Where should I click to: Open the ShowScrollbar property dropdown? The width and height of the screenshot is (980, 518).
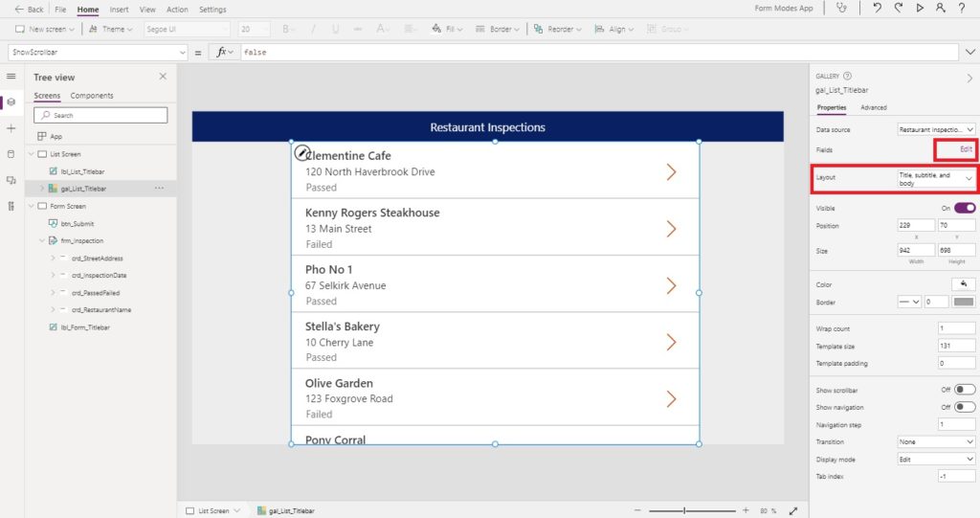(98, 53)
